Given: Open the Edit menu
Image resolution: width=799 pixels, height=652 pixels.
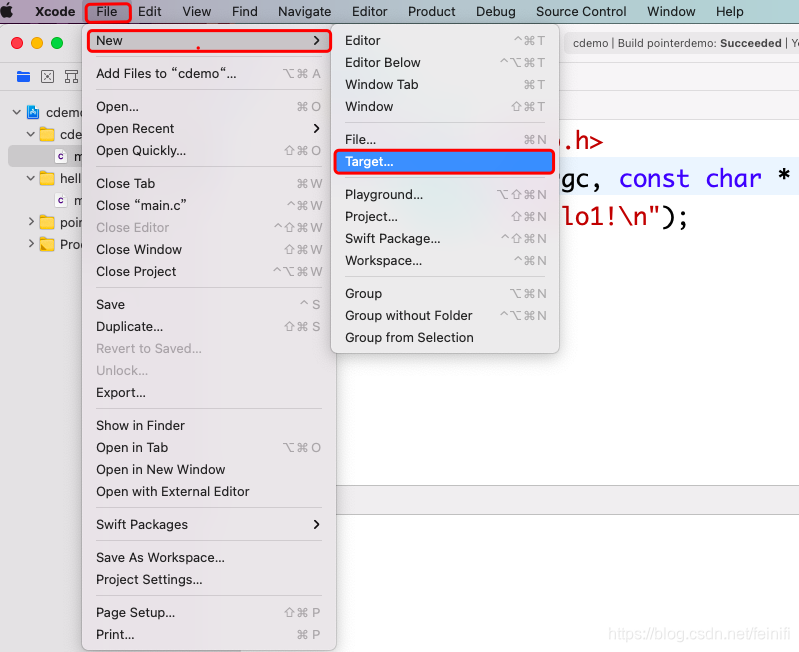Looking at the screenshot, I should coord(150,11).
